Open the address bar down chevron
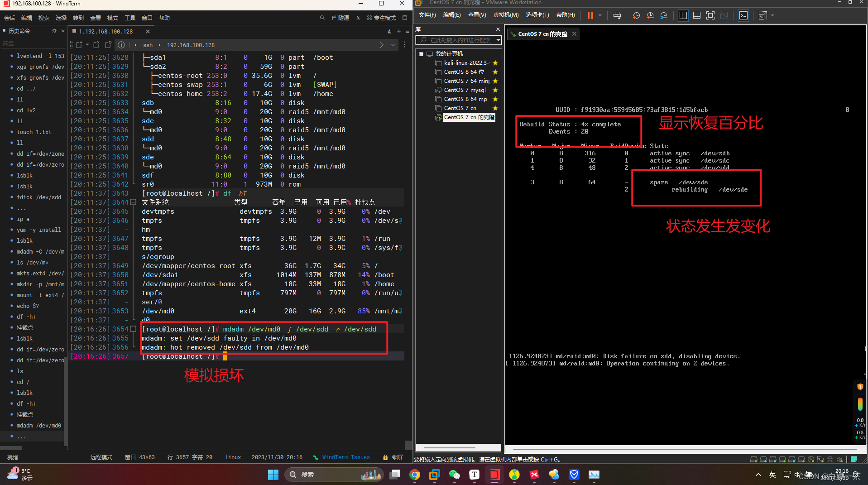Viewport: 868px width, 485px height. [393, 45]
